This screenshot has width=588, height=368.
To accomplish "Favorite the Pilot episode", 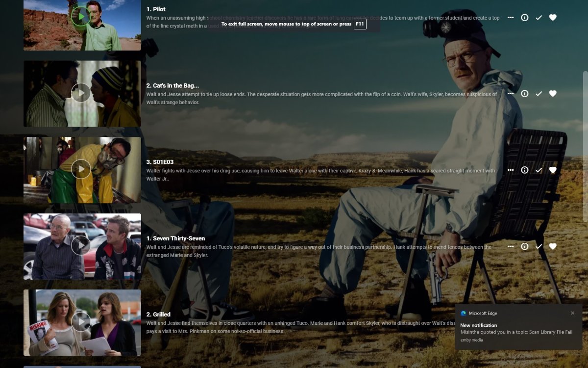I will [553, 17].
